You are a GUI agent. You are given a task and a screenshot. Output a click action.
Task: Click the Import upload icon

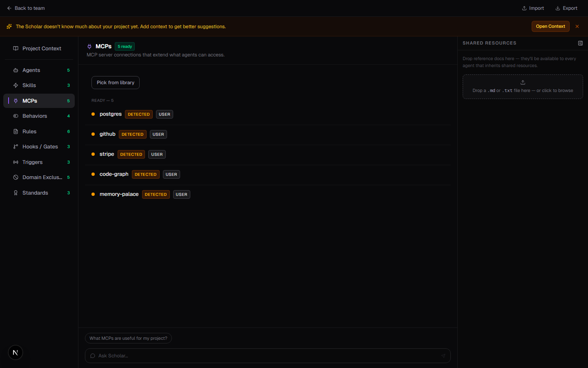coord(524,8)
